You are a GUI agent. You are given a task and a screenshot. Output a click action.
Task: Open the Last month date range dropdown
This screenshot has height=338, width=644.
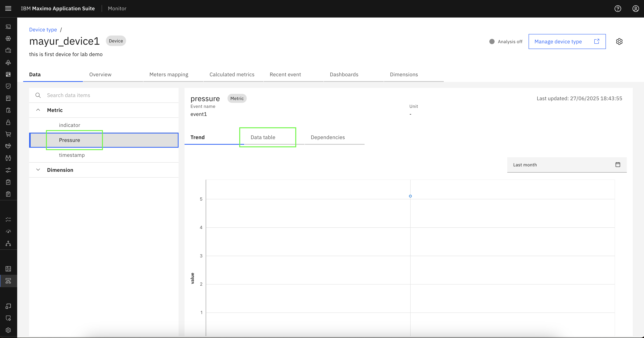[x=567, y=165]
